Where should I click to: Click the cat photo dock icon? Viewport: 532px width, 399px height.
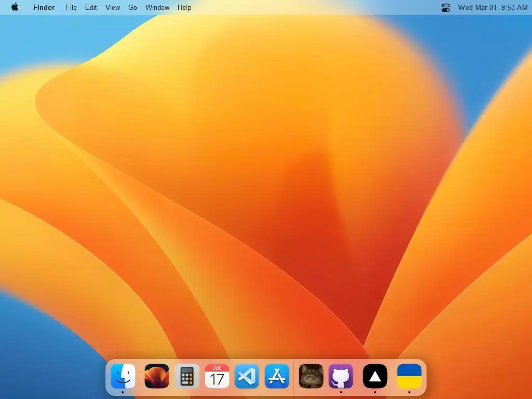tap(311, 376)
